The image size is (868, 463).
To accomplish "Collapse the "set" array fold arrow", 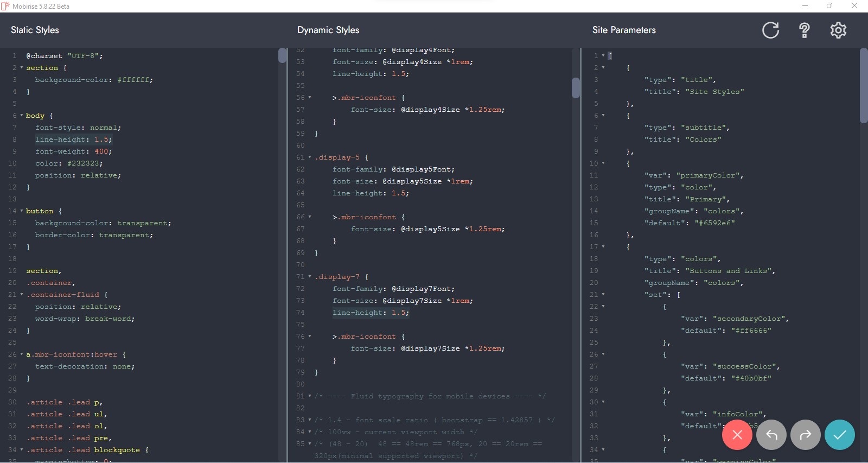I will 603,295.
